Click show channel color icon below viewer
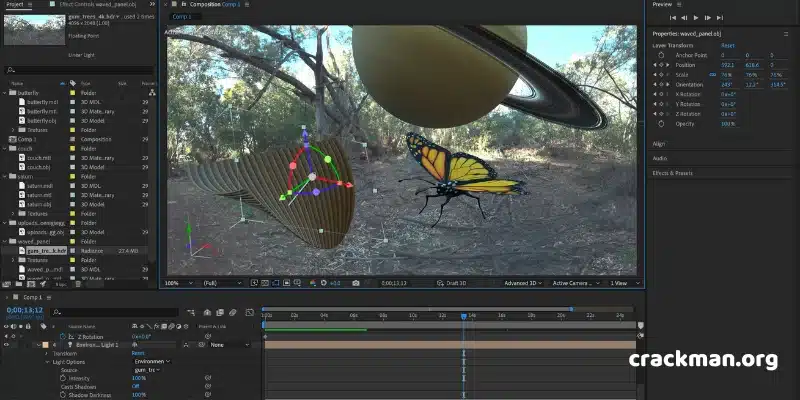Screen dimensions: 800x400 [313, 283]
